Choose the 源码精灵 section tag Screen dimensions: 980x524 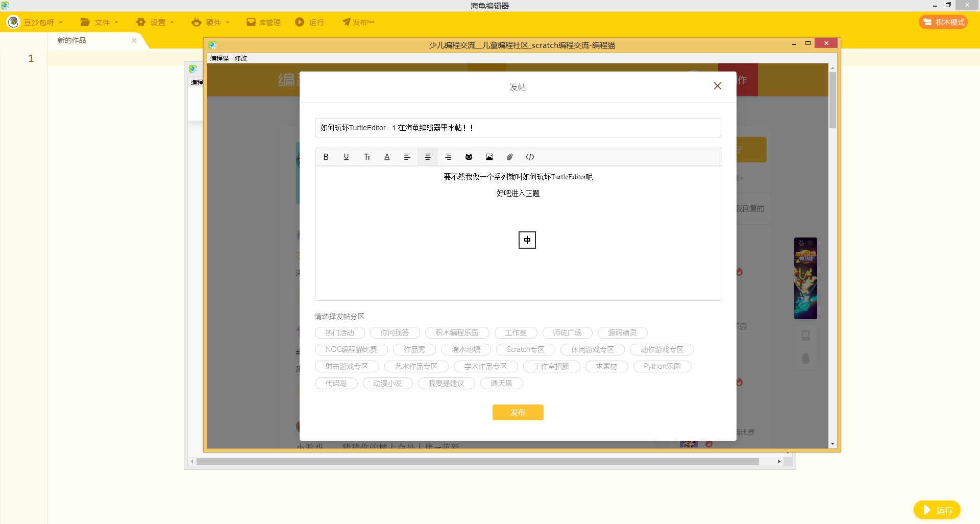tap(623, 333)
